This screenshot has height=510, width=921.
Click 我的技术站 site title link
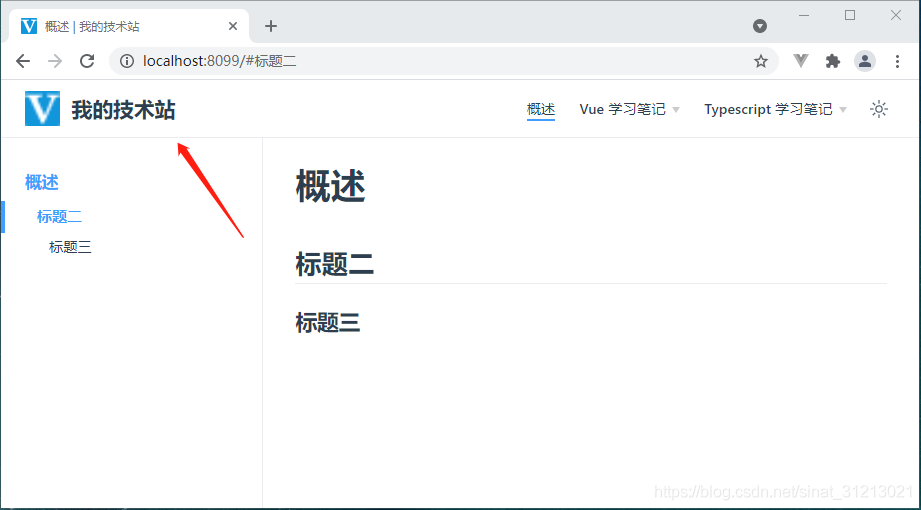coord(123,109)
